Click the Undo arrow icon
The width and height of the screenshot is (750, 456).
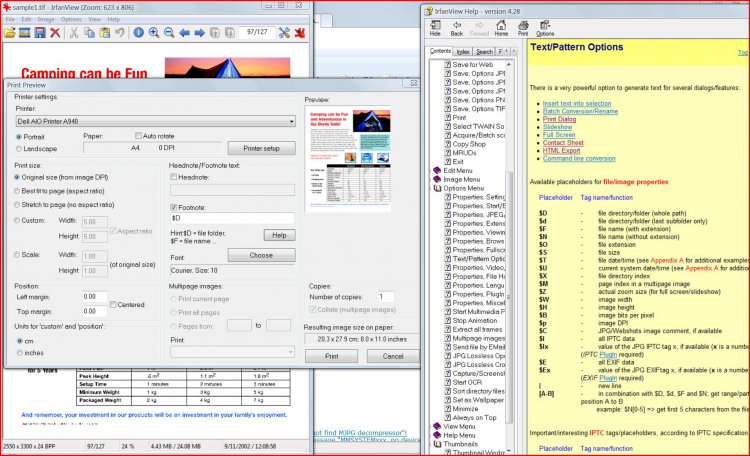click(x=120, y=33)
